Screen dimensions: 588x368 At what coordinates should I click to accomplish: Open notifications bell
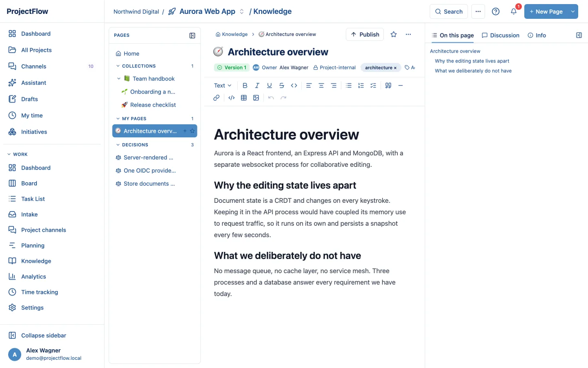pyautogui.click(x=514, y=11)
